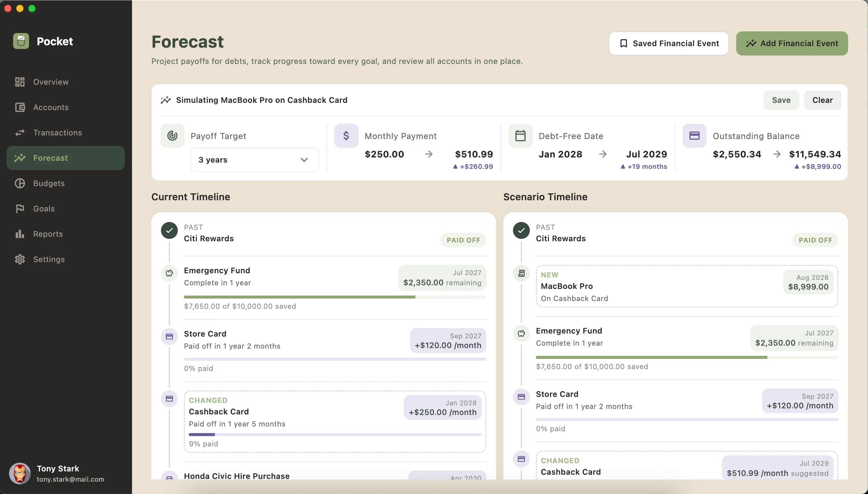This screenshot has height=494, width=868.
Task: Click the Goals flag icon
Action: tap(20, 209)
